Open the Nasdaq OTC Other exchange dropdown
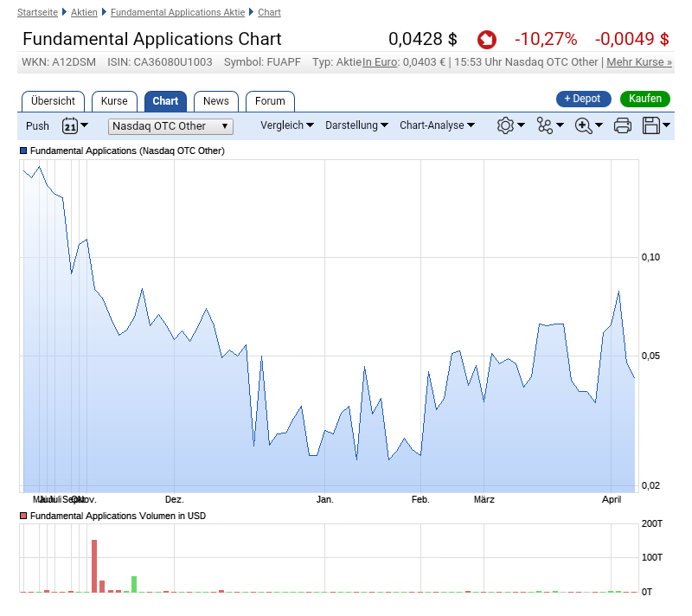 coord(170,125)
